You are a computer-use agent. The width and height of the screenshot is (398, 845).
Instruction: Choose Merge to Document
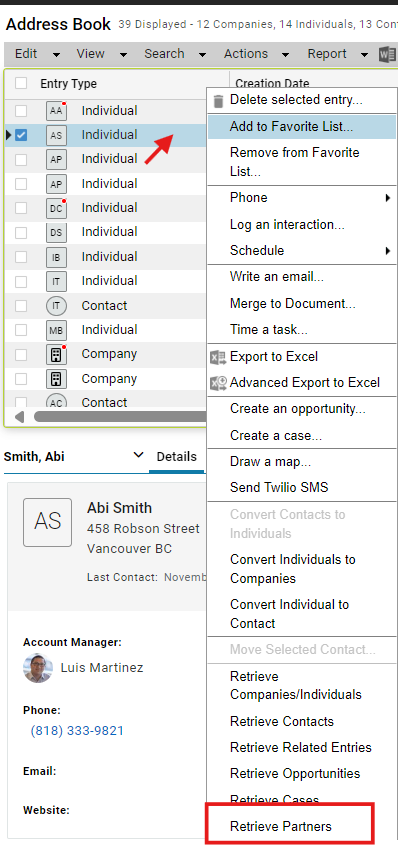click(x=302, y=303)
